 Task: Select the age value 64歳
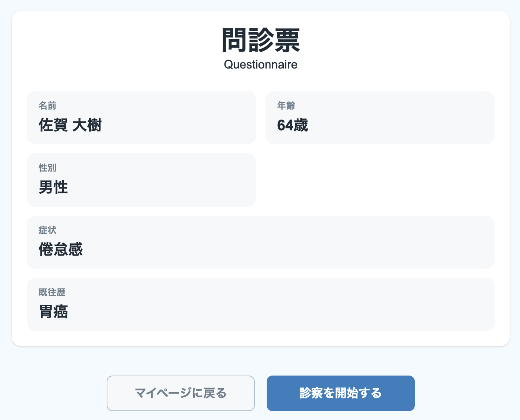[x=292, y=126]
